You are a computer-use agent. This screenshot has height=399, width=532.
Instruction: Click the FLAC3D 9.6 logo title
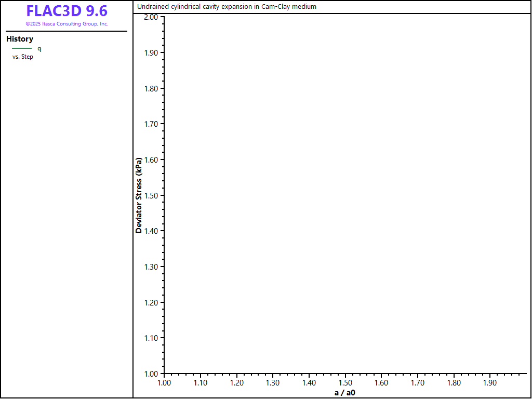coord(66,11)
